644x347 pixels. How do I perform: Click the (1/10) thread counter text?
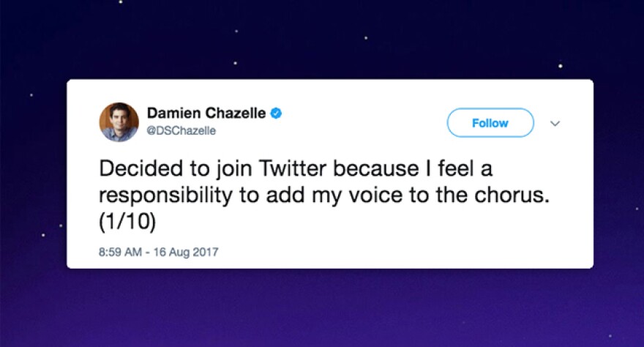124,219
